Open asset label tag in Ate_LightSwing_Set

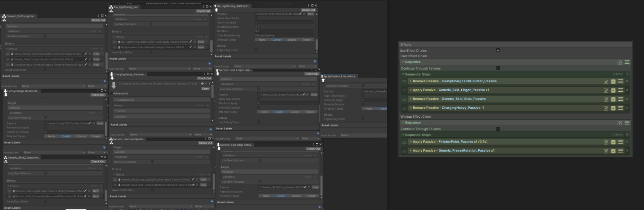coord(209,64)
